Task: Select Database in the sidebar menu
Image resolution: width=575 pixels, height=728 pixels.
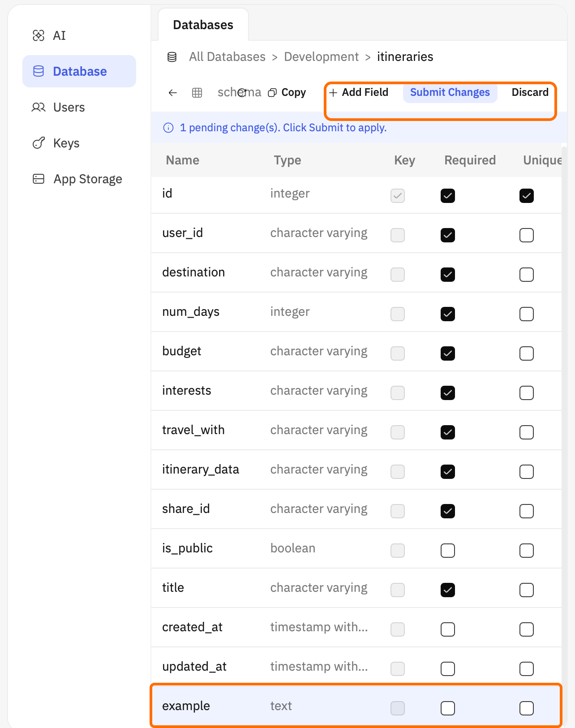Action: point(79,71)
